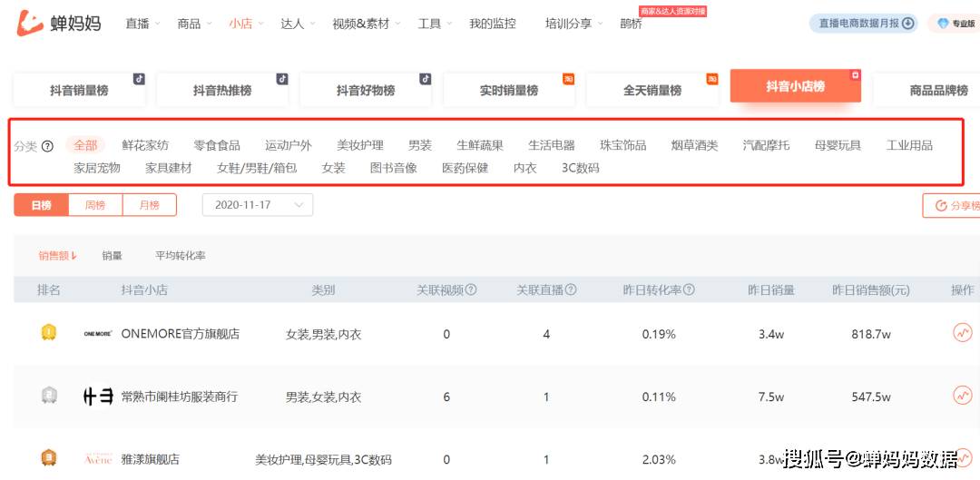Switch to 实时销量榜 tab

(x=509, y=90)
